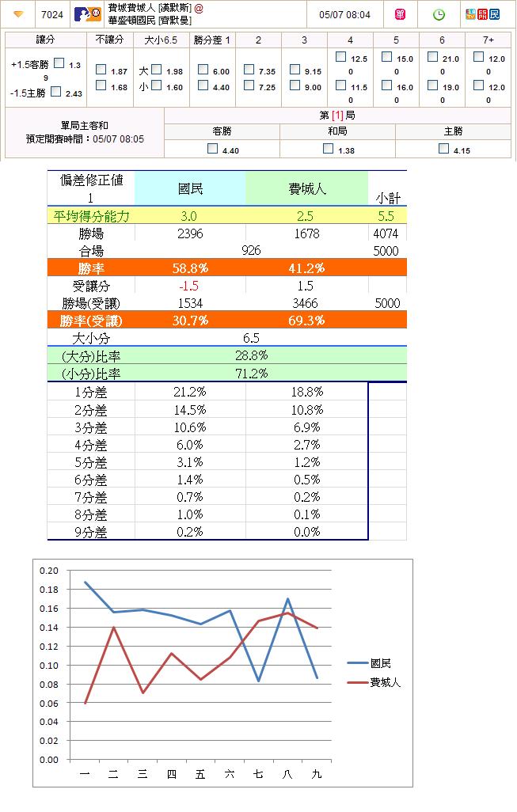
Task: Click the 平均得分能力 row label
Action: tap(91, 216)
